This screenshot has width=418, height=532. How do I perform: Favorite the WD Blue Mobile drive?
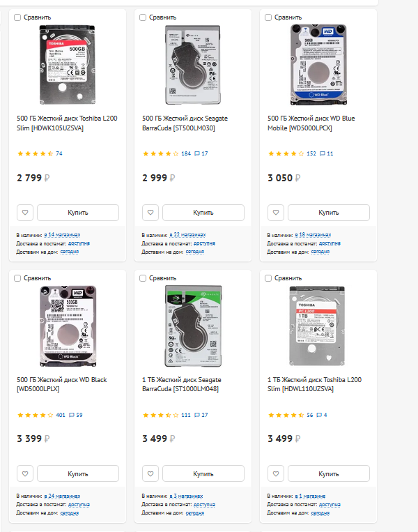[275, 213]
